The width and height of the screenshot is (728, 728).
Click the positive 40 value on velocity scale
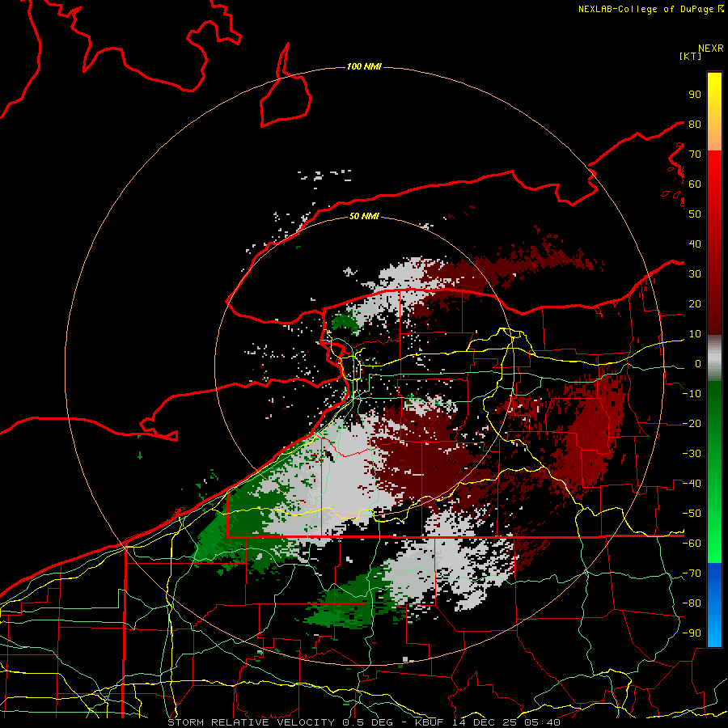[695, 243]
